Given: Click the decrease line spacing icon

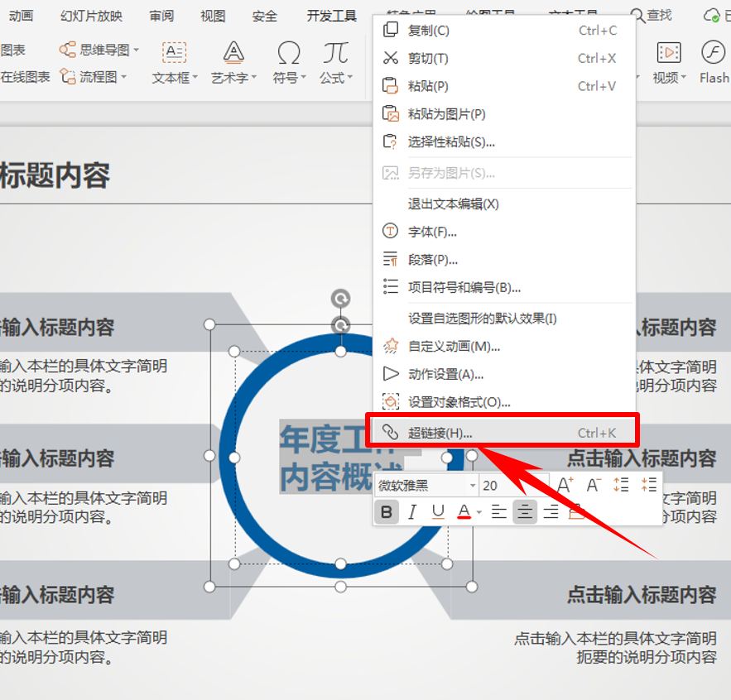Looking at the screenshot, I should pyautogui.click(x=648, y=485).
